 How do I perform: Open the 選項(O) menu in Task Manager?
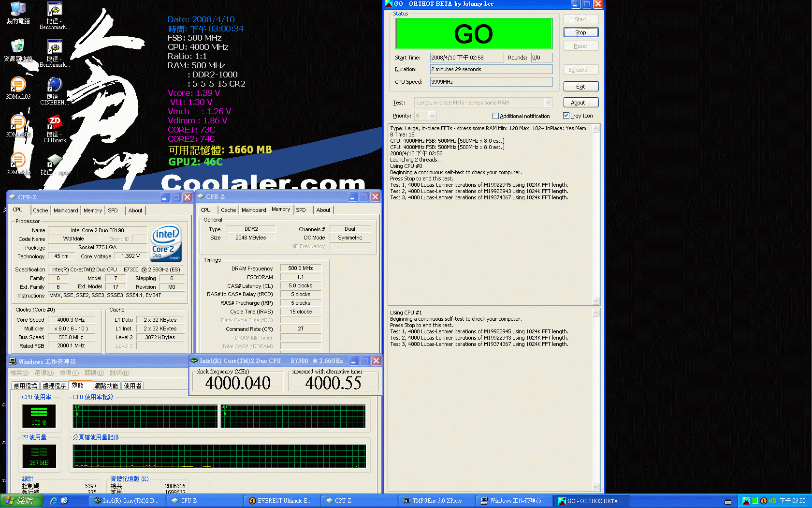pyautogui.click(x=44, y=373)
